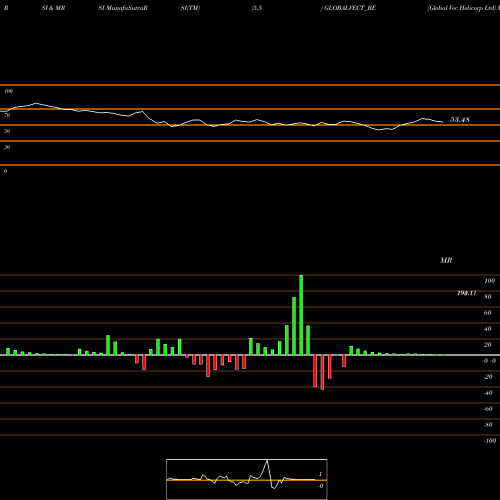Image resolution: width=500 pixels, height=500 pixels.
Task: Click the 100 label on the MR axis
Action: click(x=489, y=281)
